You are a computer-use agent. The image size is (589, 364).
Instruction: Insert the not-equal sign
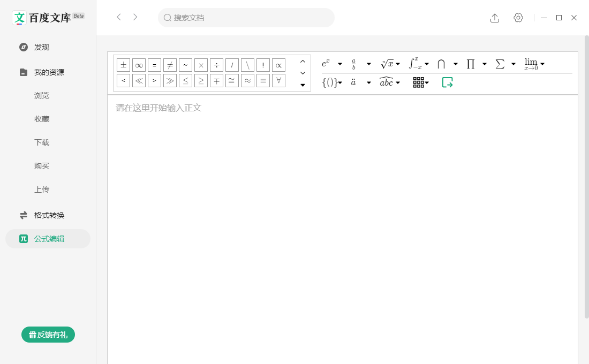[x=170, y=65]
